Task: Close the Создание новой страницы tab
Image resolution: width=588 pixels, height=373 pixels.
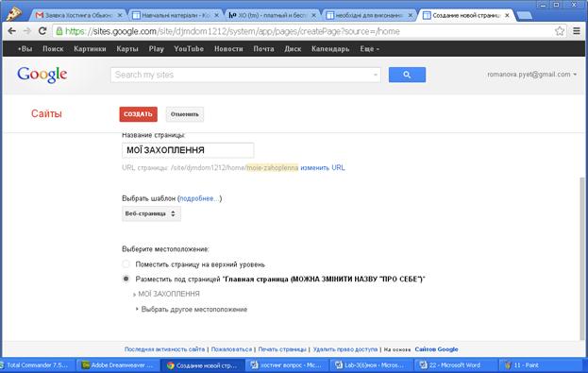Action: pyautogui.click(x=507, y=15)
